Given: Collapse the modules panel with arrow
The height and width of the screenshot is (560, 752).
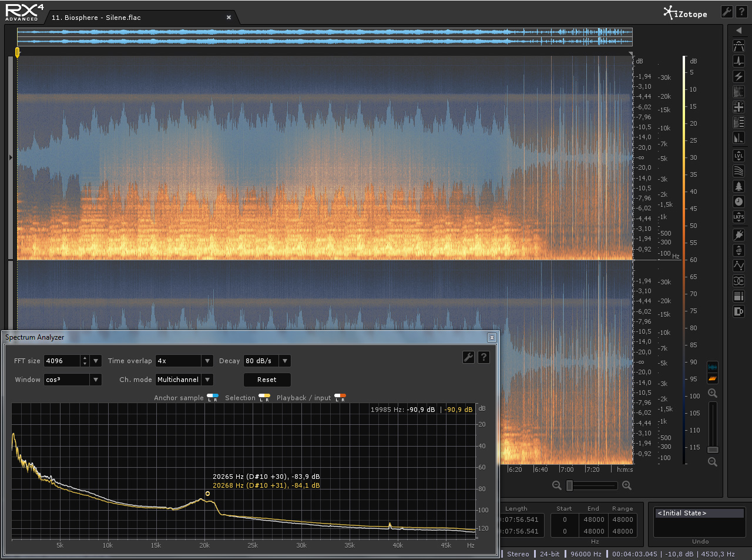Looking at the screenshot, I should pyautogui.click(x=738, y=30).
